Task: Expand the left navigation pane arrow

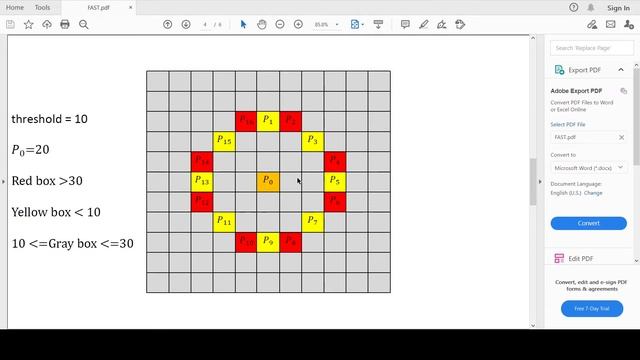Action: [3, 181]
